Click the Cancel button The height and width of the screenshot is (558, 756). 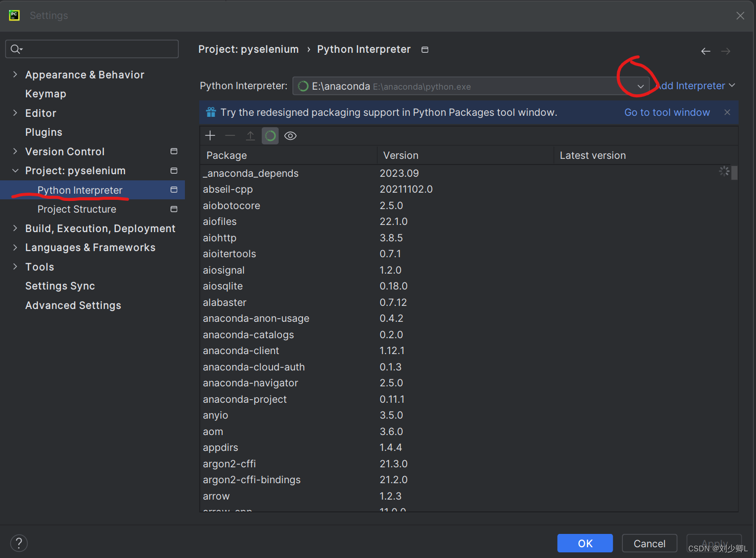pyautogui.click(x=649, y=543)
